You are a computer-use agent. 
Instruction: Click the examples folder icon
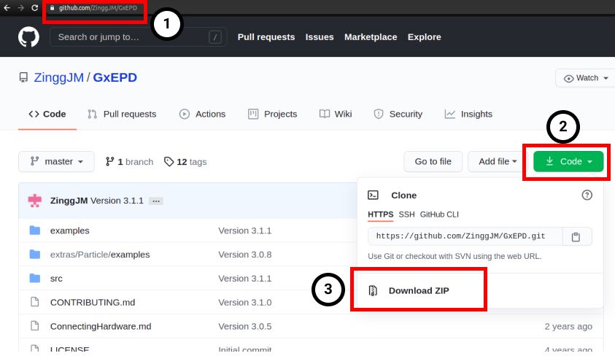[35, 231]
